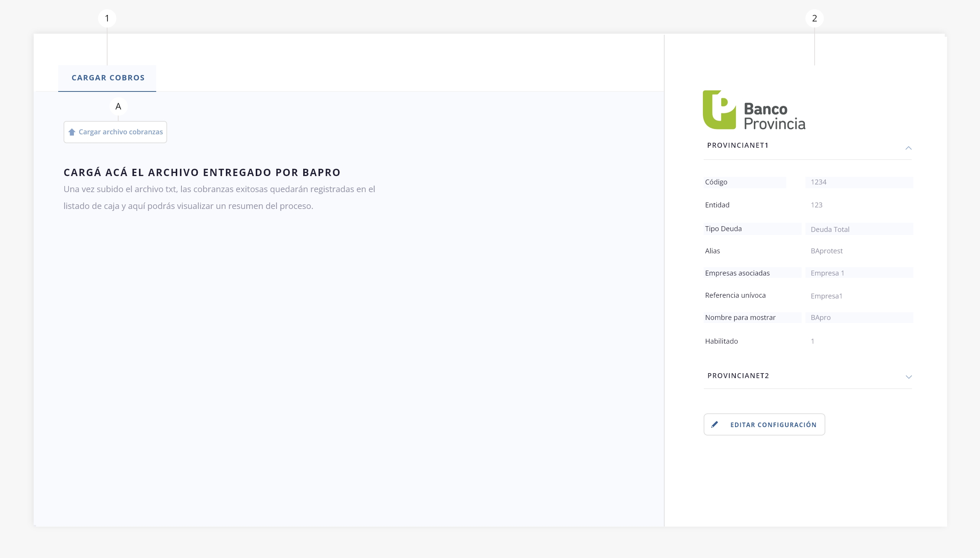Collapse the PROVINCIANET1 section chevron
The image size is (980, 558).
(x=908, y=148)
